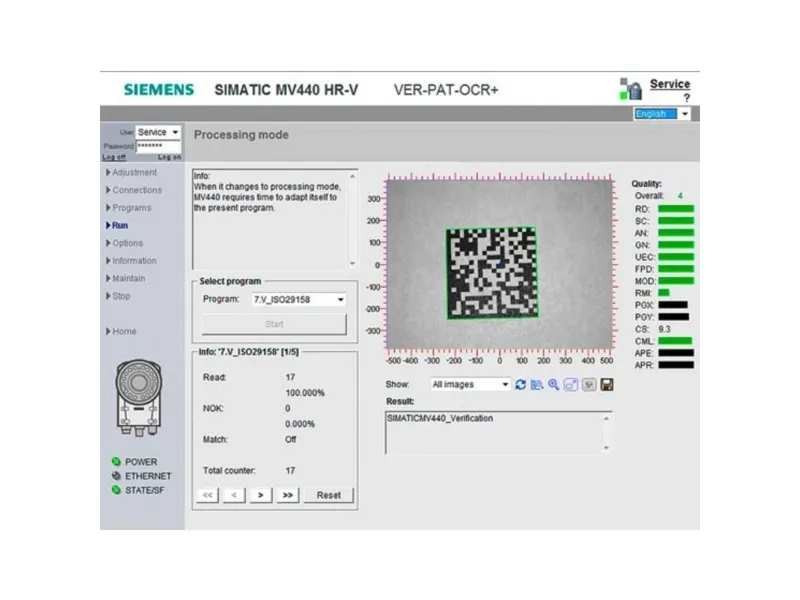The width and height of the screenshot is (800, 600).
Task: Click the Result box scroll down arrow
Action: pos(606,448)
